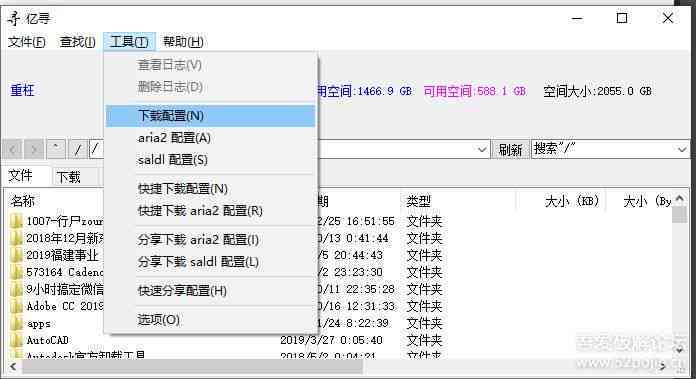Minimize the 亿寻 window
The height and width of the screenshot is (379, 696).
tap(577, 19)
